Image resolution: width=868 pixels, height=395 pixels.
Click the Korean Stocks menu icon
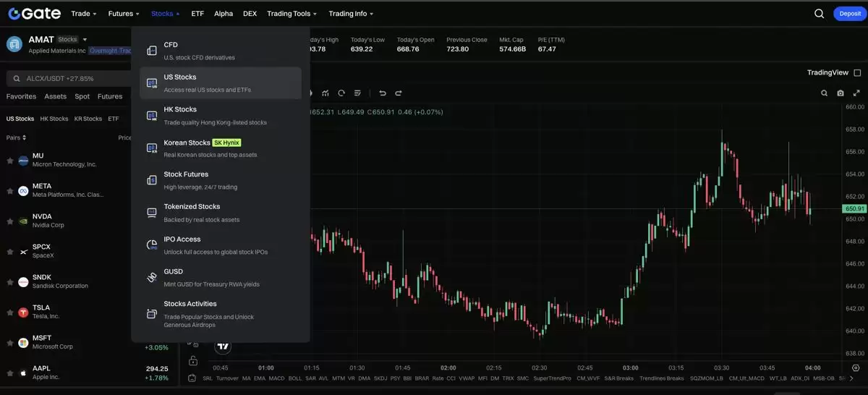click(x=152, y=148)
